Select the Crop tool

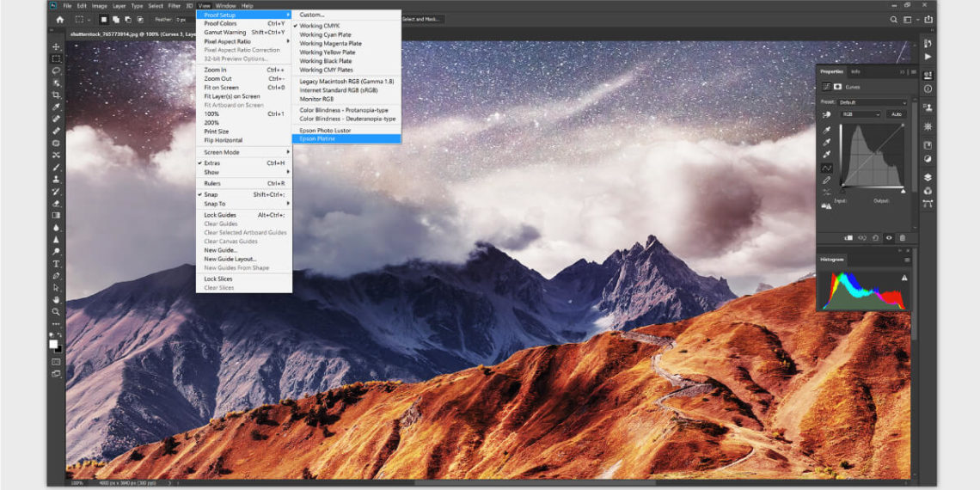pyautogui.click(x=57, y=95)
